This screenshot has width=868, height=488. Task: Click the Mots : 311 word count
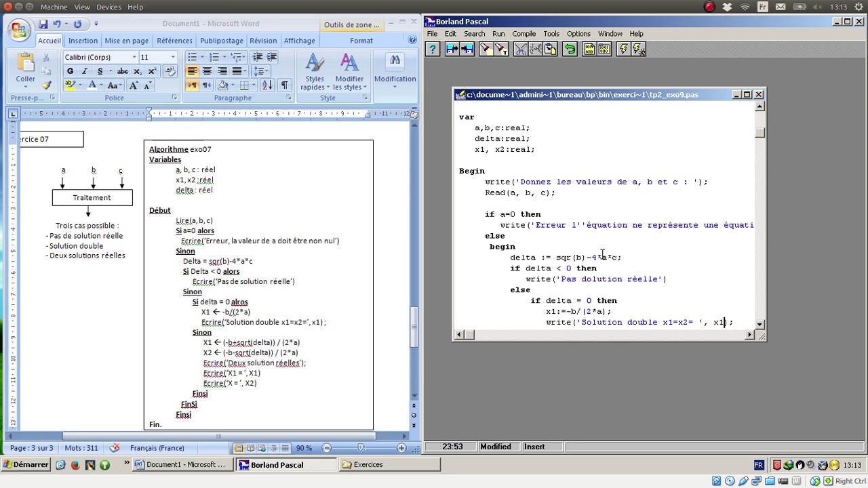pos(81,448)
